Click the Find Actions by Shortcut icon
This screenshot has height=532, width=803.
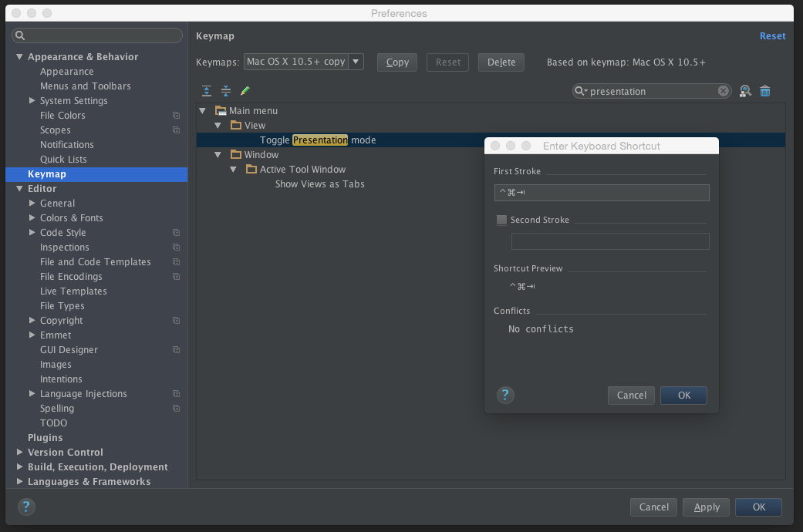tap(745, 91)
